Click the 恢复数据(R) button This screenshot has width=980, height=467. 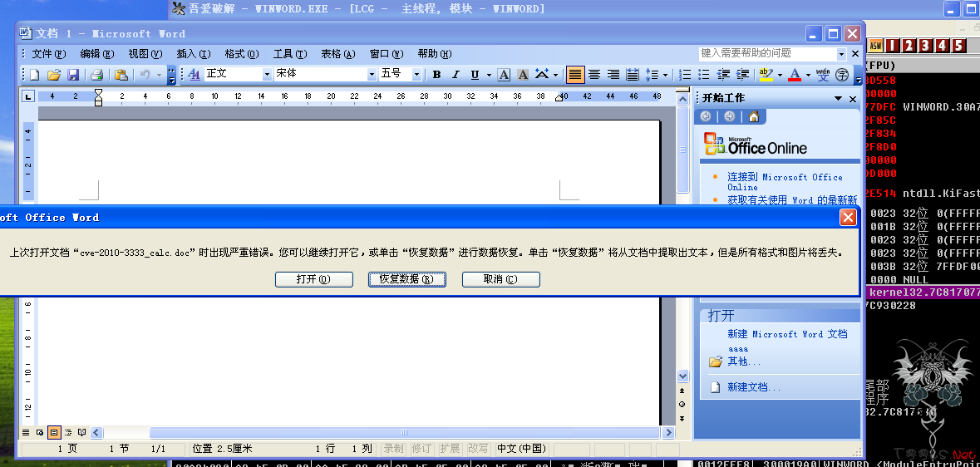tap(406, 279)
